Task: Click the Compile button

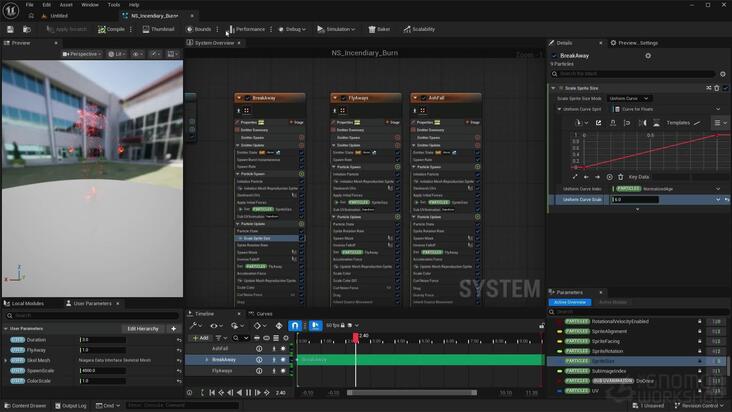Action: coord(111,29)
